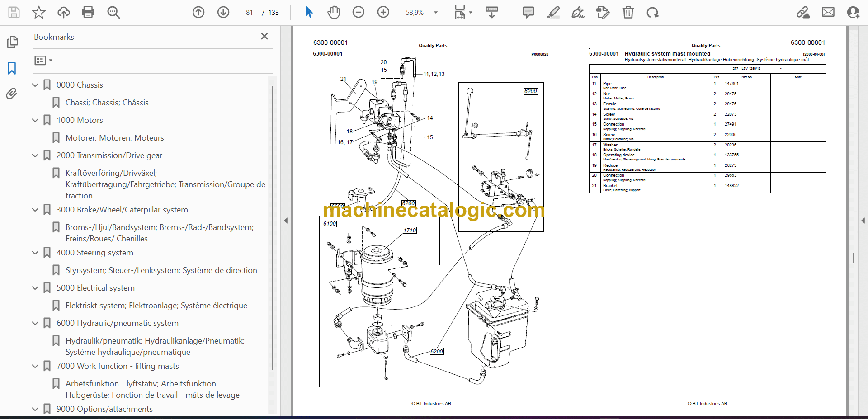
Task: Open the attachments paperclip panel
Action: 12,94
